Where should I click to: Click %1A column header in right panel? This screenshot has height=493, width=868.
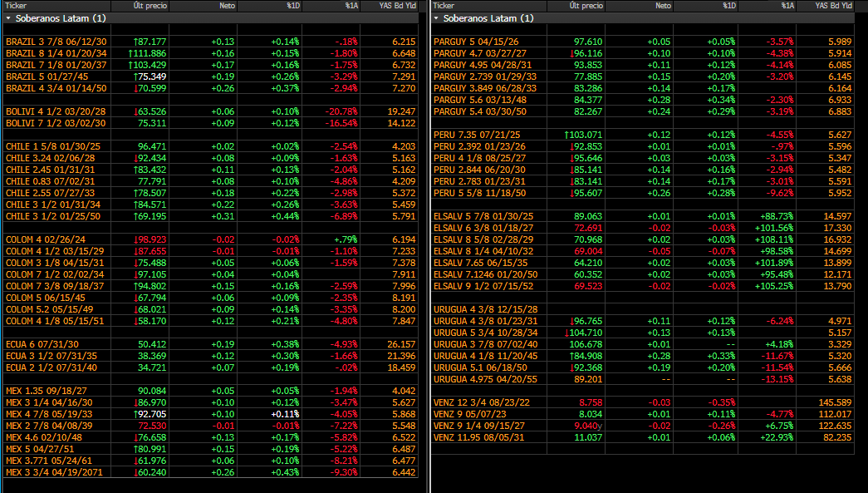coord(787,6)
